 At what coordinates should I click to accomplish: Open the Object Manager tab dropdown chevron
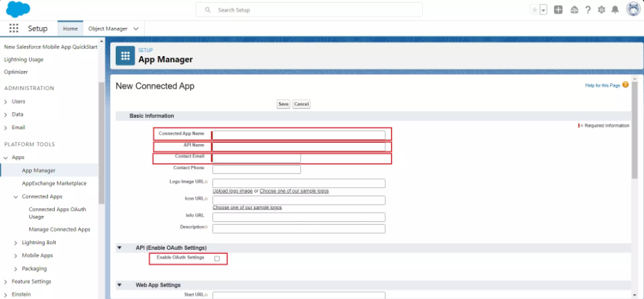coord(136,28)
